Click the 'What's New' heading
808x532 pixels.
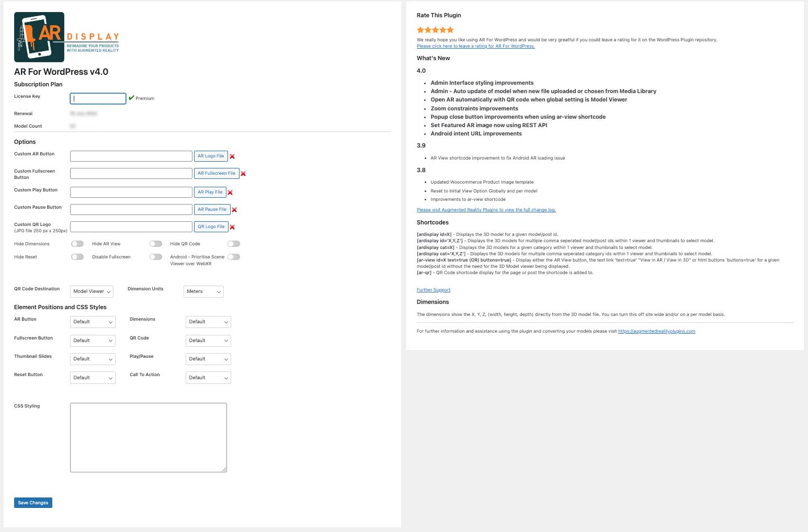[x=433, y=58]
